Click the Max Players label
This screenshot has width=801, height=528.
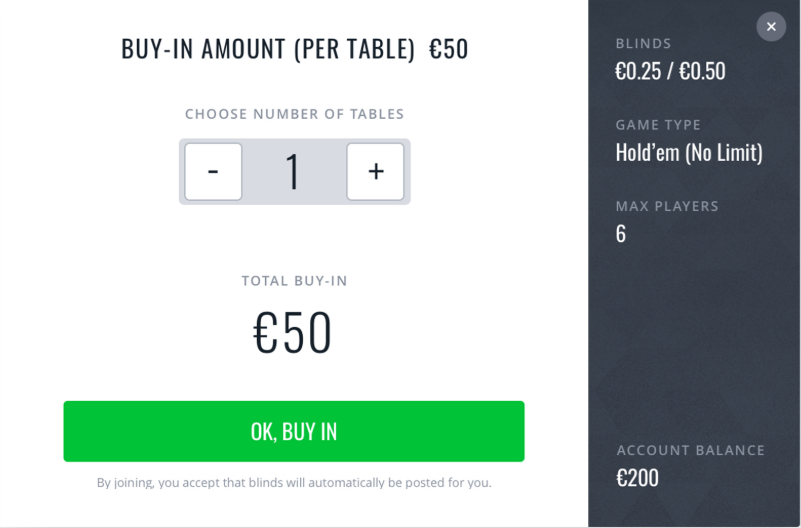pyautogui.click(x=667, y=206)
